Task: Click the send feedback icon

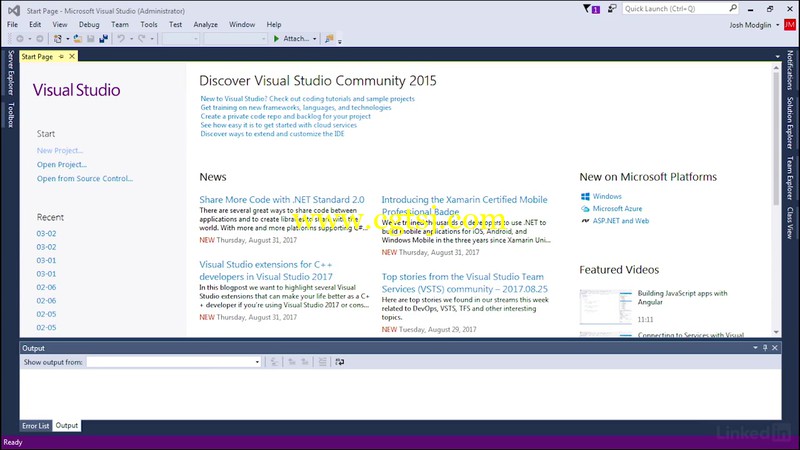Action: (612, 9)
